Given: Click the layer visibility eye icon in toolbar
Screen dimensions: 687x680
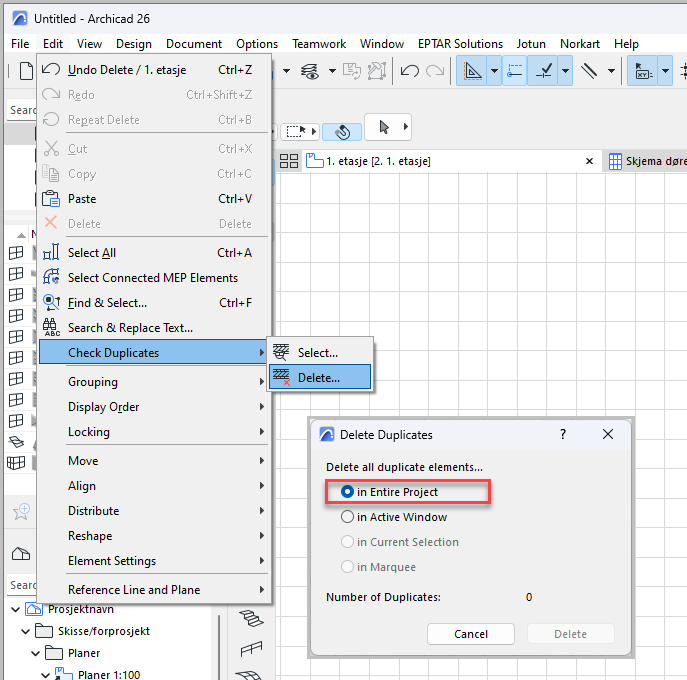Looking at the screenshot, I should click(x=310, y=71).
